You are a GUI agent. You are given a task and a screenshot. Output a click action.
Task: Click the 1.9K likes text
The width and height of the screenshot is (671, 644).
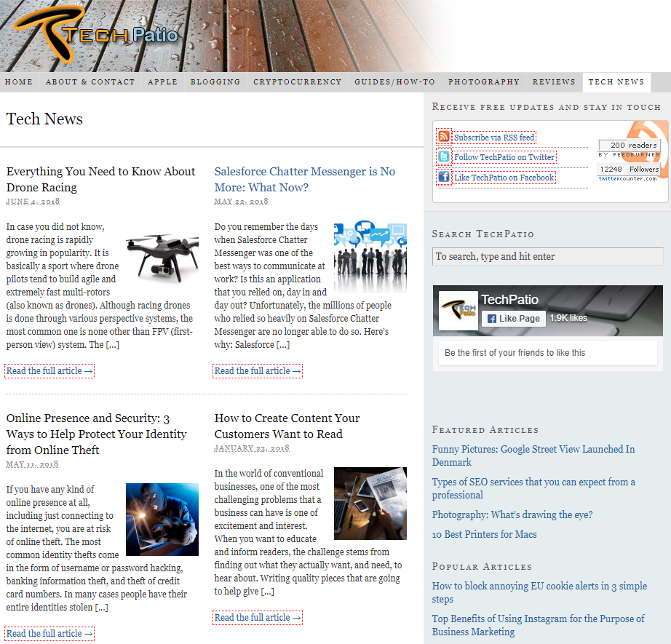[x=568, y=318]
